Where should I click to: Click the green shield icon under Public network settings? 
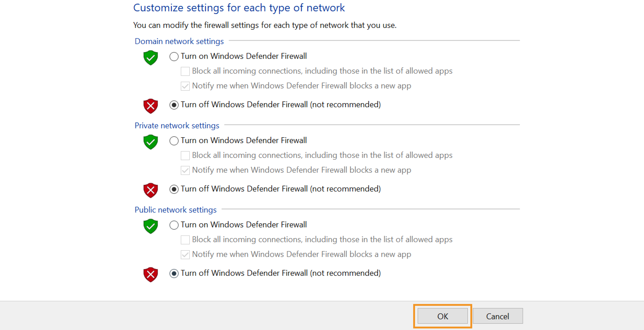point(150,226)
